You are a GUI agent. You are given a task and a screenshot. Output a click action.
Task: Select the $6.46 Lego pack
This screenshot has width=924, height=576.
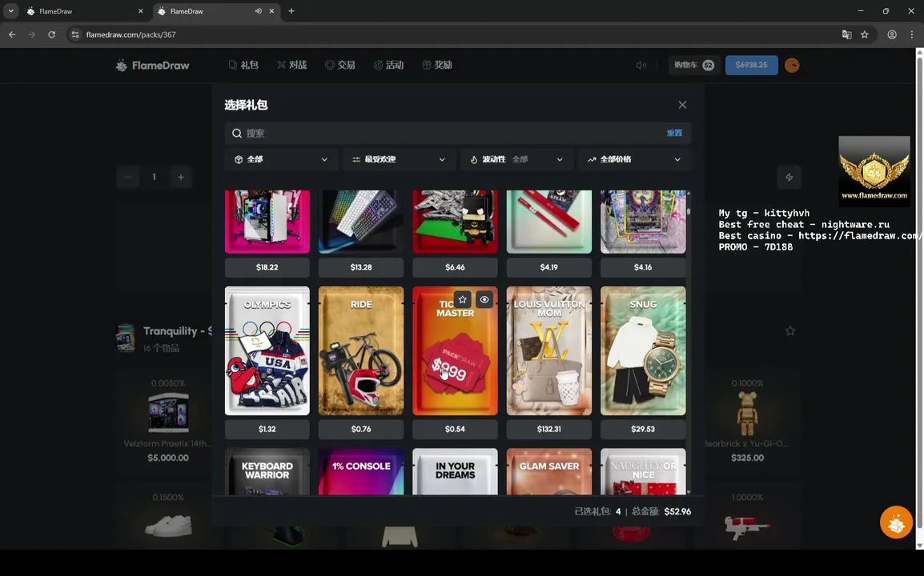[x=455, y=222]
